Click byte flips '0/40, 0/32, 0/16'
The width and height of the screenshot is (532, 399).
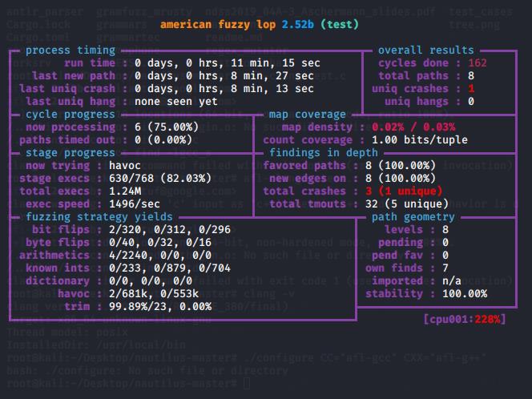(x=160, y=243)
